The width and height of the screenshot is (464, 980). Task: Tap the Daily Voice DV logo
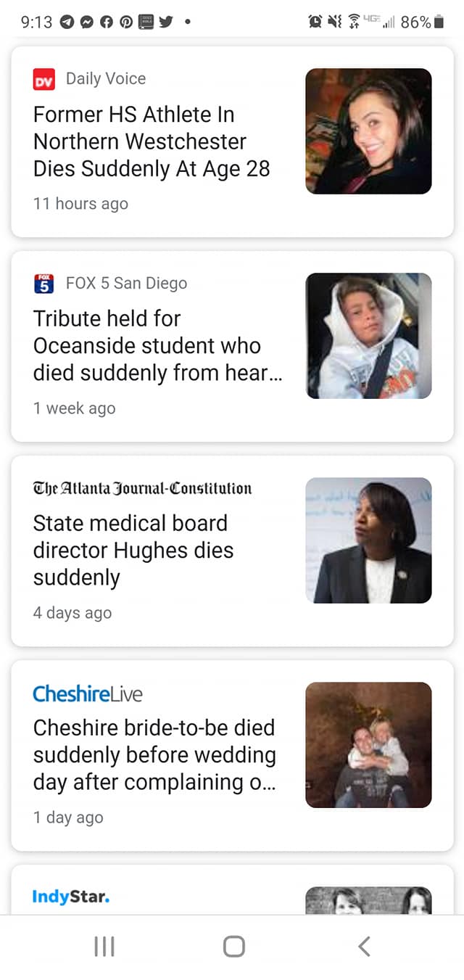(x=43, y=79)
